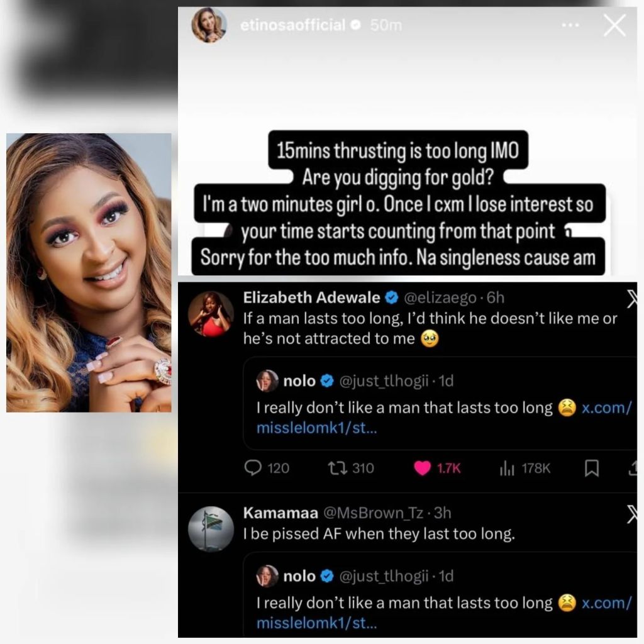Open the story three-dots options menu

[x=570, y=25]
